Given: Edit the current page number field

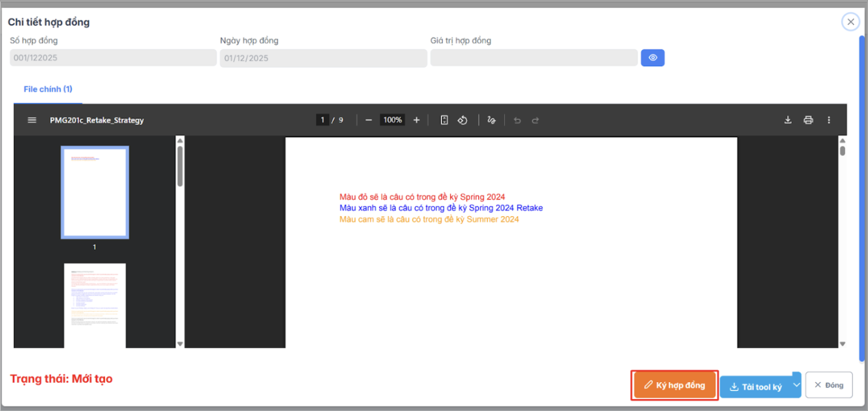Looking at the screenshot, I should click(x=322, y=120).
